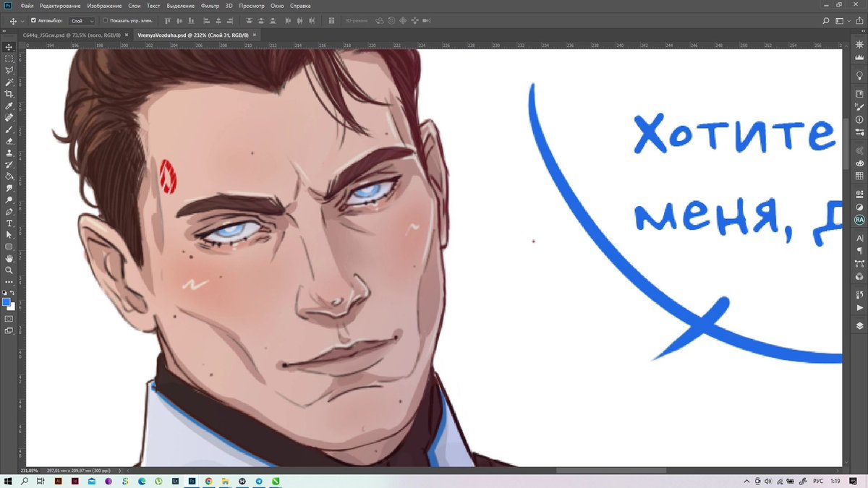Click the white background color swatch

pos(12,307)
